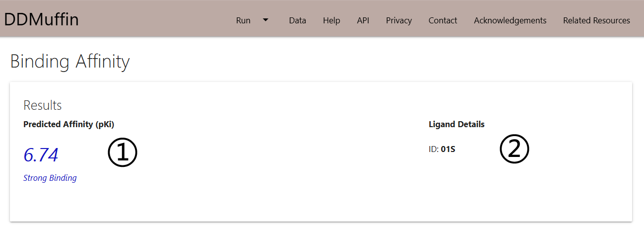Screen dimensions: 644x226
Task: Click the Strong Binding text
Action: (50, 178)
